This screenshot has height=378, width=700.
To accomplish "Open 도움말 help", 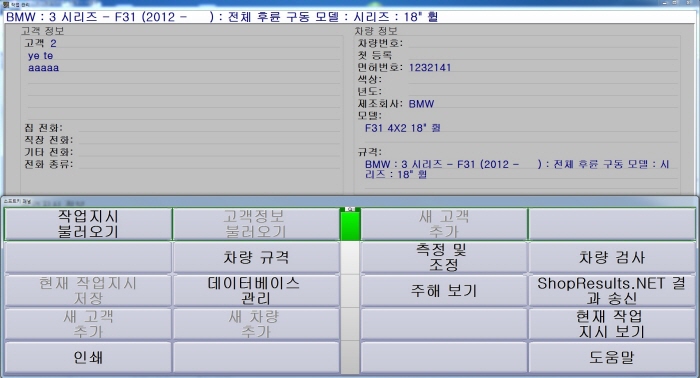I will point(612,357).
